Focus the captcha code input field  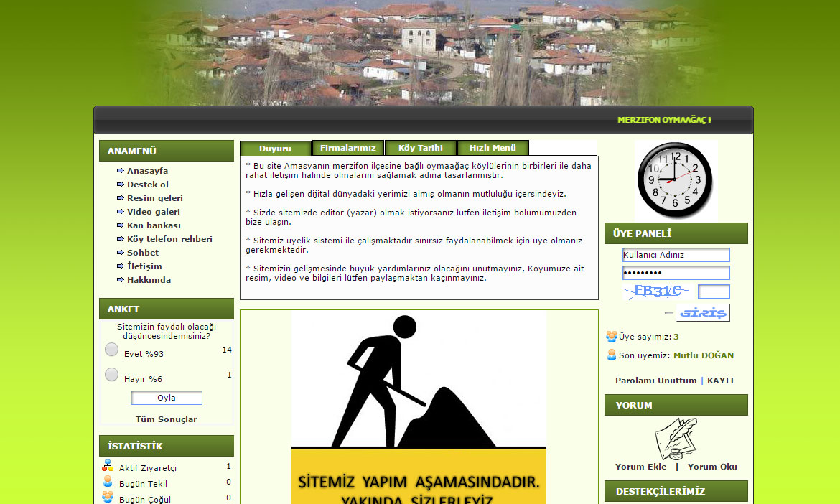coord(714,291)
